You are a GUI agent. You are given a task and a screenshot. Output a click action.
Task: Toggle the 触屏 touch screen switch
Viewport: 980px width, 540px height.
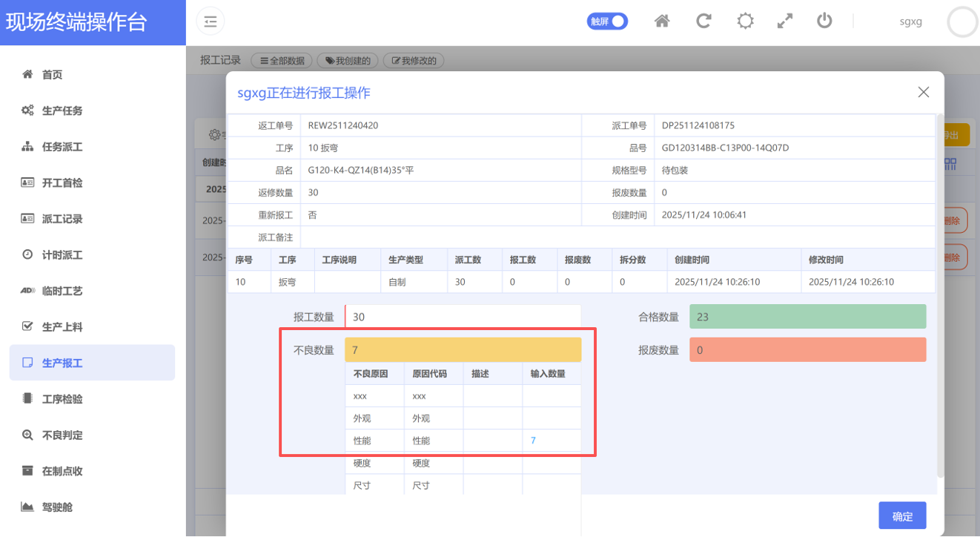[607, 22]
